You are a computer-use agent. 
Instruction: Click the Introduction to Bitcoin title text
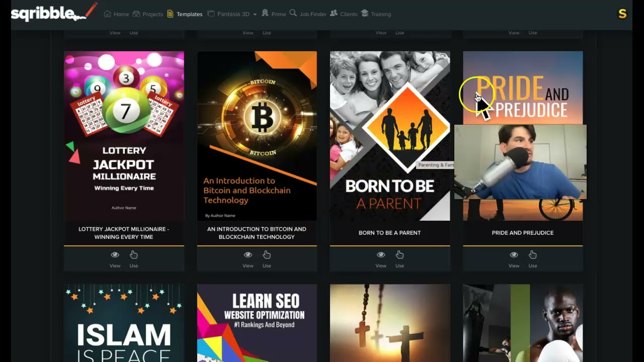[257, 233]
